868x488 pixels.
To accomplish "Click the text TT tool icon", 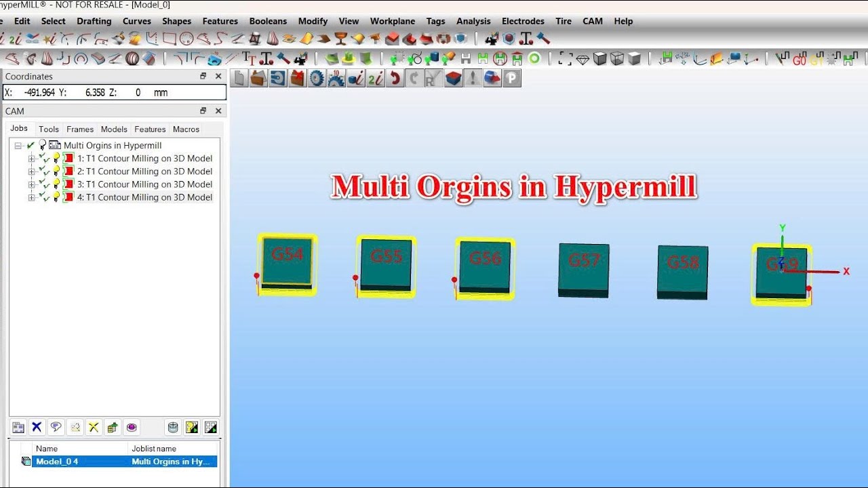I will pos(250,59).
